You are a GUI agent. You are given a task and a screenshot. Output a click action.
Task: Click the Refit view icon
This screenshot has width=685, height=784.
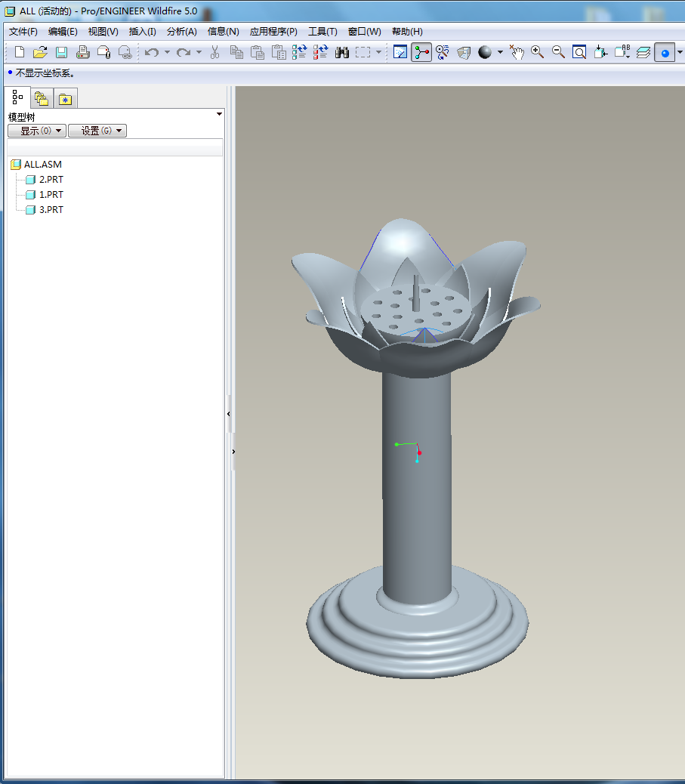tap(579, 52)
